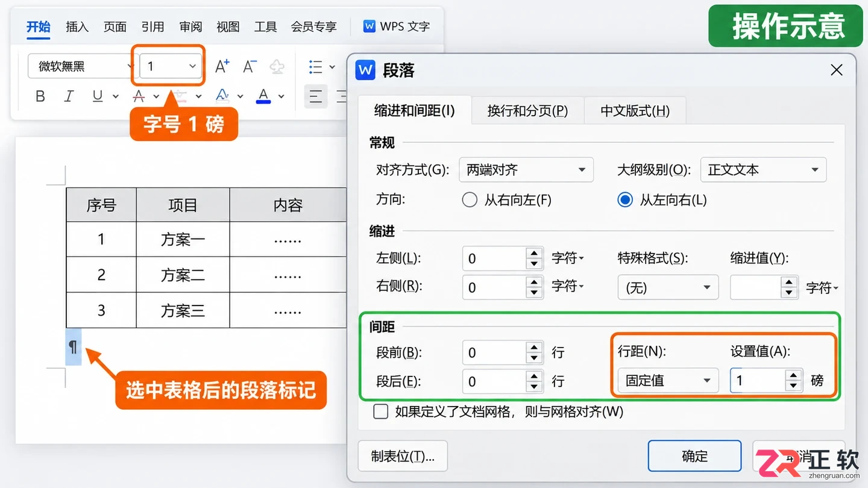Open the 制表位 tab stops button

(x=403, y=456)
